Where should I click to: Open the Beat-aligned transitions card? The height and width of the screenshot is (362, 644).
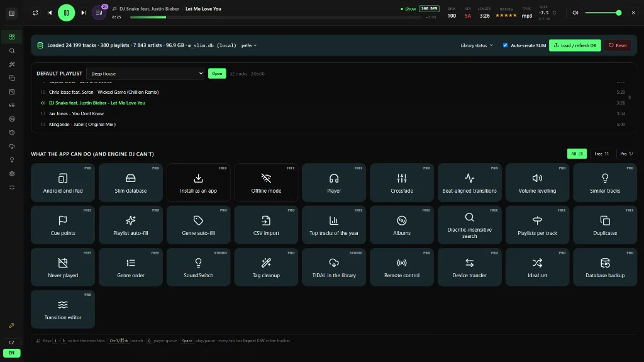click(469, 183)
